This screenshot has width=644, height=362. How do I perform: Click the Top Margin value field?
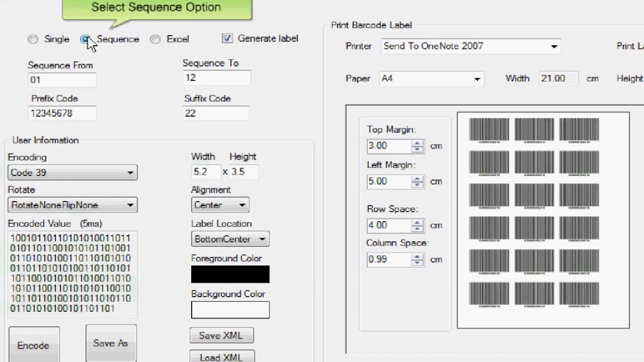click(389, 146)
